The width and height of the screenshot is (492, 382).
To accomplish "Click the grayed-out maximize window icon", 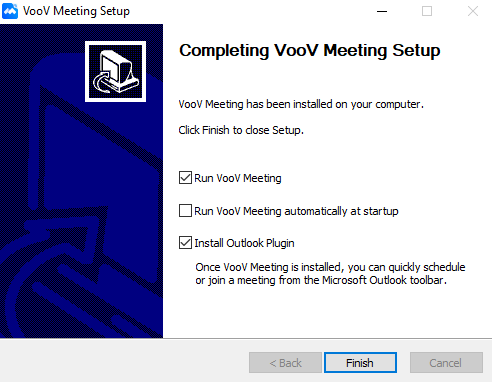I will 427,11.
